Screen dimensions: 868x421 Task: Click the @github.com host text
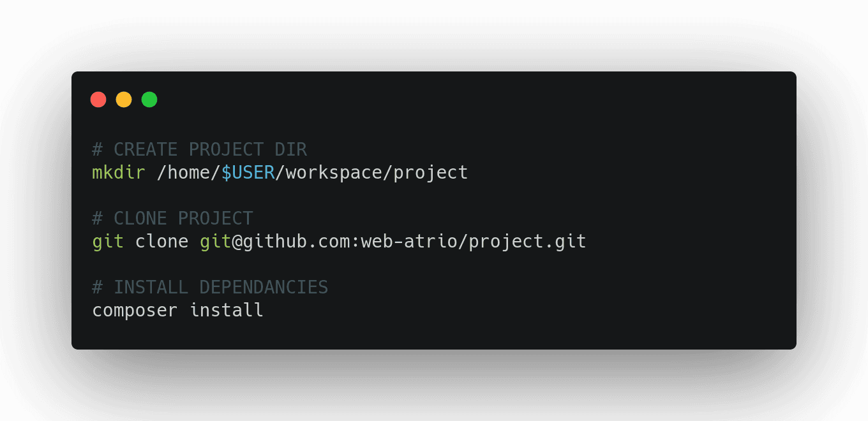290,242
